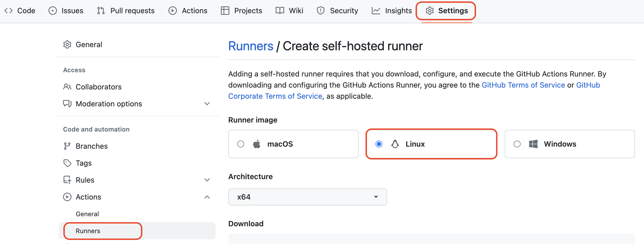Click the Architecture heading
Image resolution: width=644 pixels, height=244 pixels.
(x=251, y=177)
